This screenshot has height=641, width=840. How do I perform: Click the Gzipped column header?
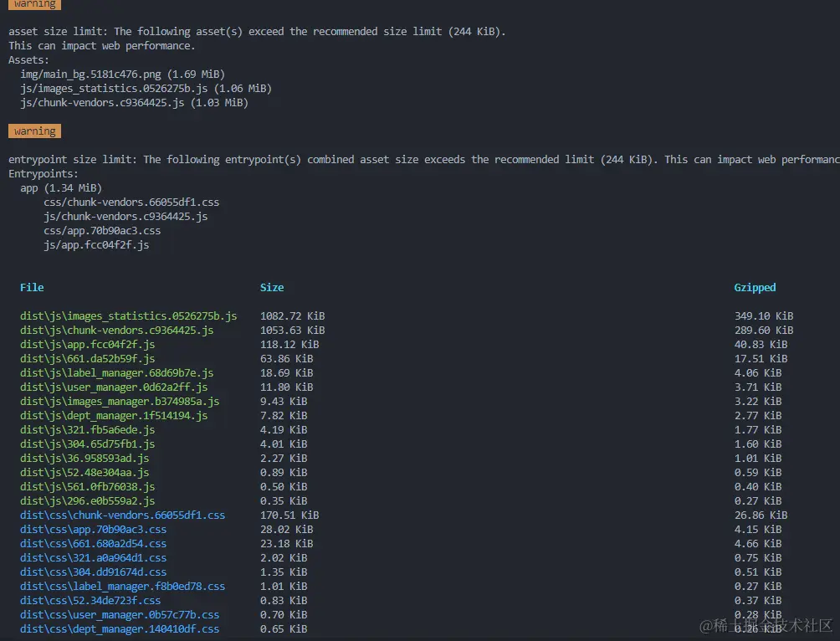(x=755, y=287)
